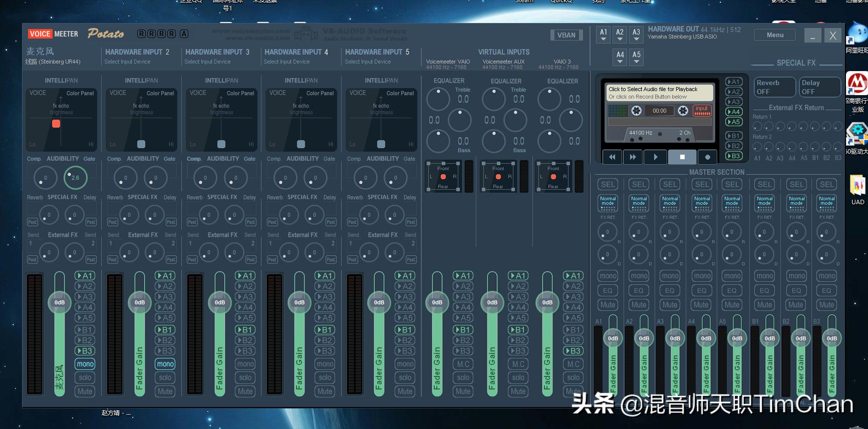This screenshot has height=429, width=868.
Task: Open Color Panel on Hardware Input 2
Action: tap(160, 93)
